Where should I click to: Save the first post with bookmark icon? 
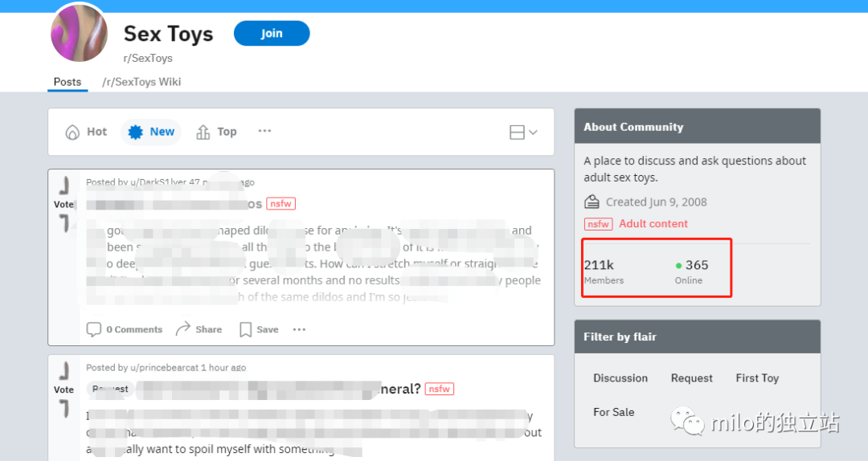coord(259,329)
